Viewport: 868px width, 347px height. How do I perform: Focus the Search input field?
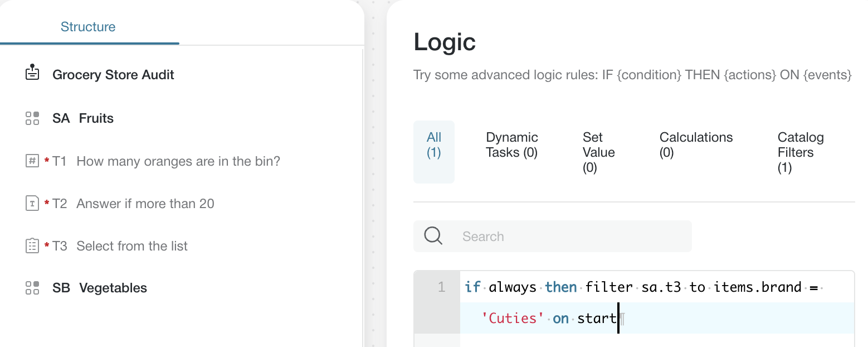click(x=553, y=236)
